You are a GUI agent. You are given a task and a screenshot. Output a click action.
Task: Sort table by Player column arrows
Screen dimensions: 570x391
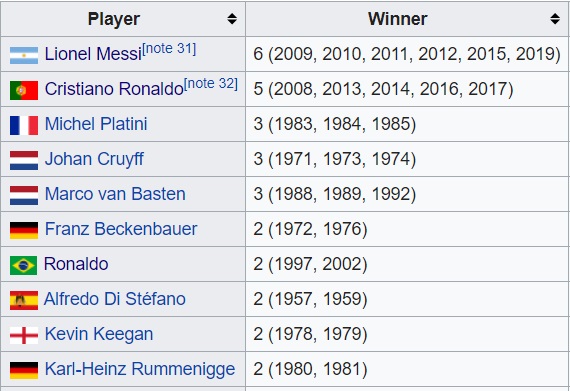(232, 19)
